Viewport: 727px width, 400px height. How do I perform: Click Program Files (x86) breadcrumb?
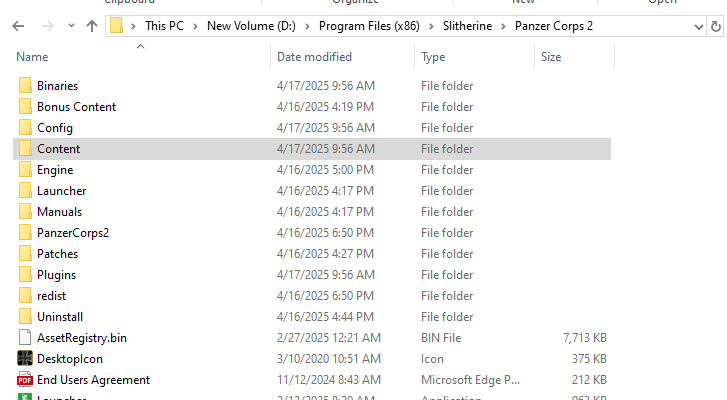click(x=369, y=26)
